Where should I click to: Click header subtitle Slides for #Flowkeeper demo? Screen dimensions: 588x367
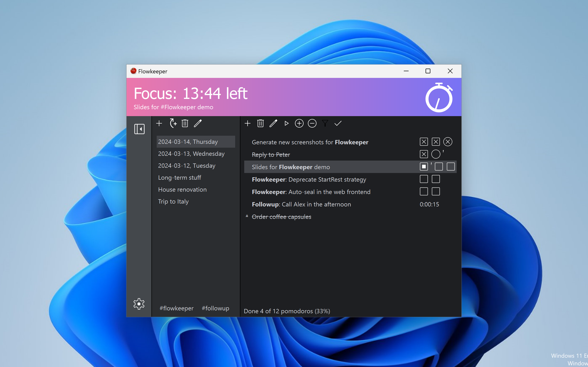point(173,107)
